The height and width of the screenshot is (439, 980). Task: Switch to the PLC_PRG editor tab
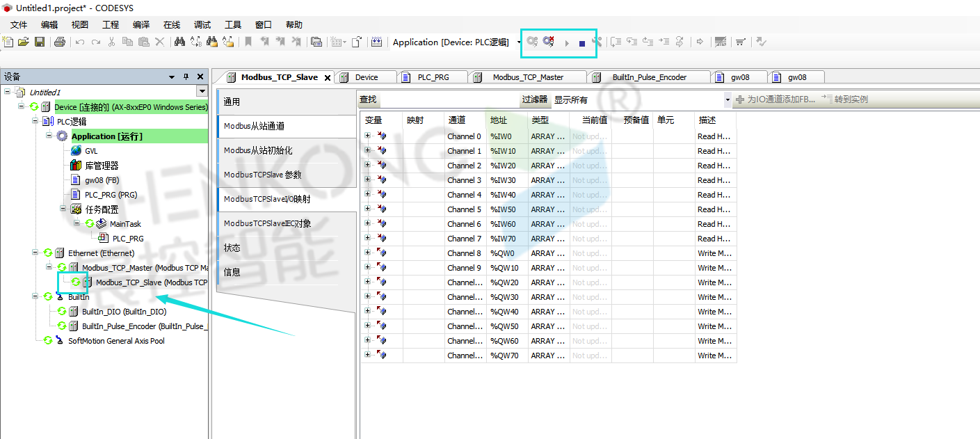point(433,77)
